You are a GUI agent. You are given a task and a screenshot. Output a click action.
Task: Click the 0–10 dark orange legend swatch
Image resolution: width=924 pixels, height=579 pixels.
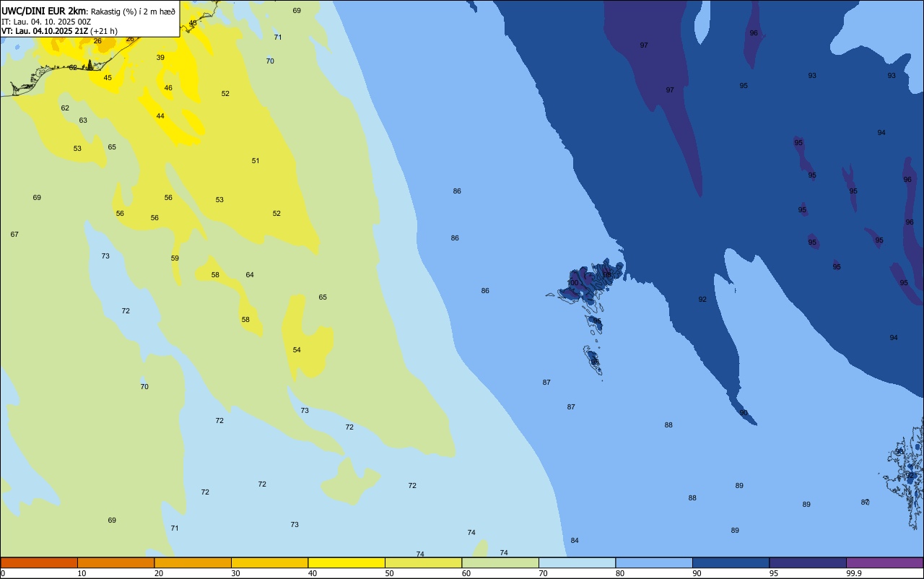39,562
